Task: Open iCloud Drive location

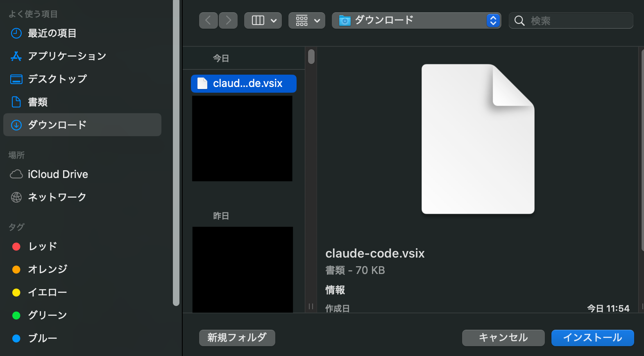Action: pyautogui.click(x=82, y=174)
